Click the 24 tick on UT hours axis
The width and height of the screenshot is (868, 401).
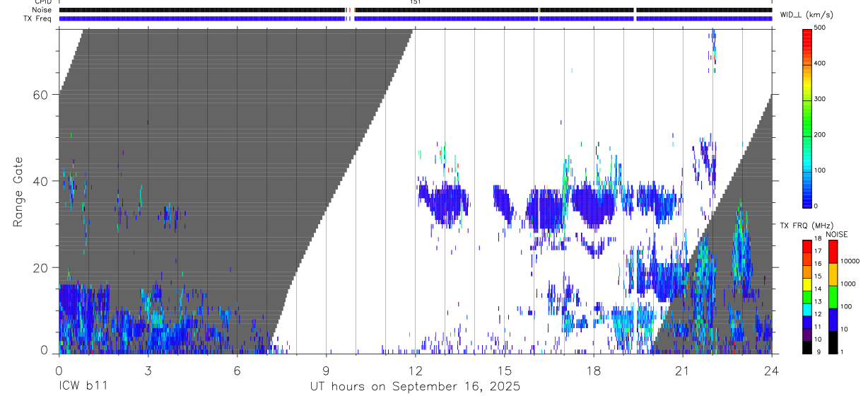pyautogui.click(x=771, y=370)
